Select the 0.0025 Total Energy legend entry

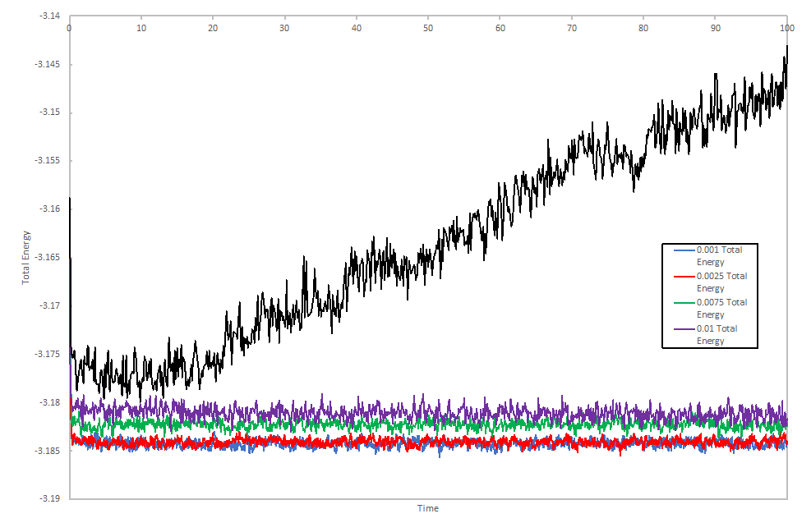[x=711, y=282]
